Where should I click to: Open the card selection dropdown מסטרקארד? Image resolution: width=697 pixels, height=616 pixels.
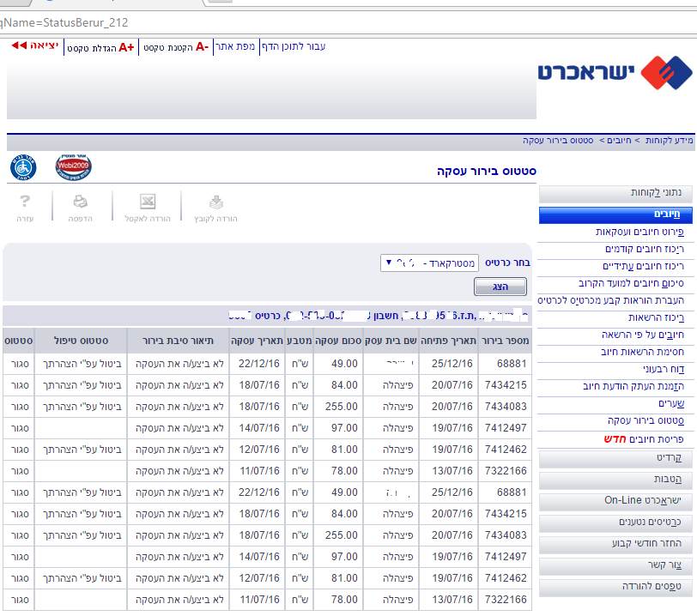point(429,263)
